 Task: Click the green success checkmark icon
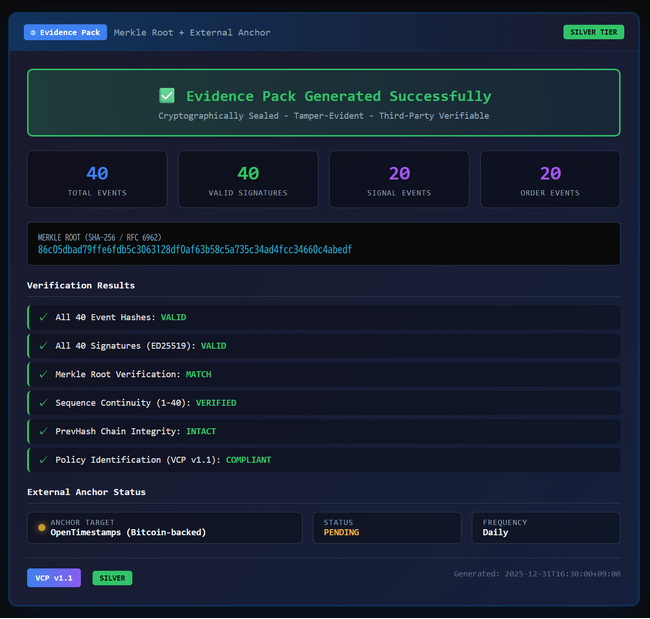point(167,96)
